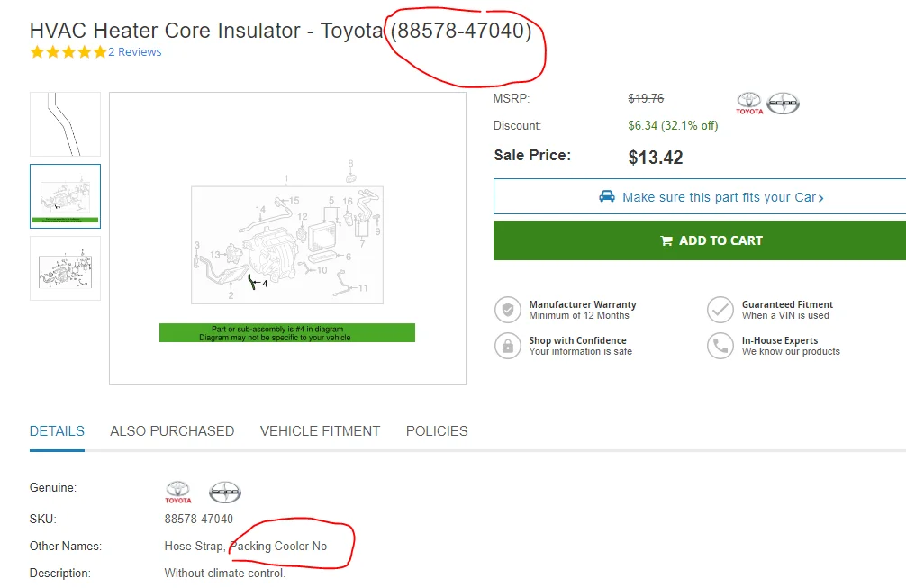Screen dimensions: 906x588
Task: Open the Policies tab
Action: point(437,431)
